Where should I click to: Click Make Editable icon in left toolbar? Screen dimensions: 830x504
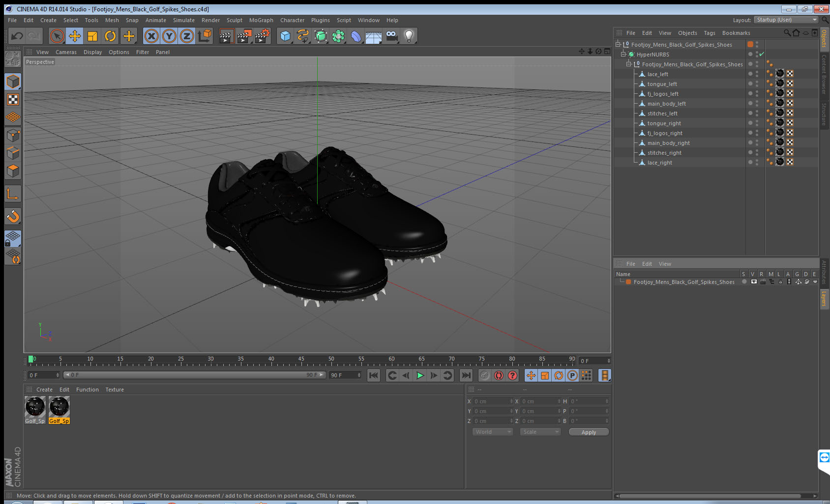[13, 59]
